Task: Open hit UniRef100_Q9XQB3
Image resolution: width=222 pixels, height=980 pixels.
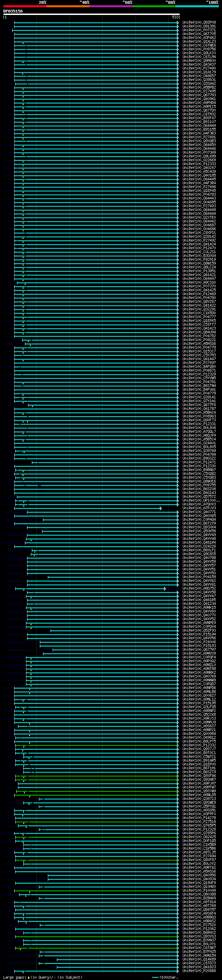Action: tap(199, 141)
